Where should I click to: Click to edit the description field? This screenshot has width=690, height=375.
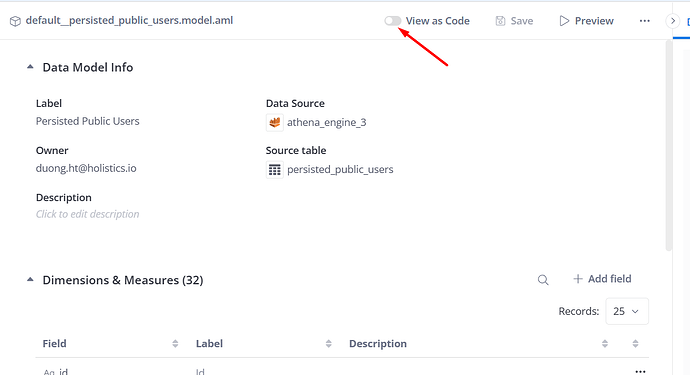pyautogui.click(x=88, y=214)
